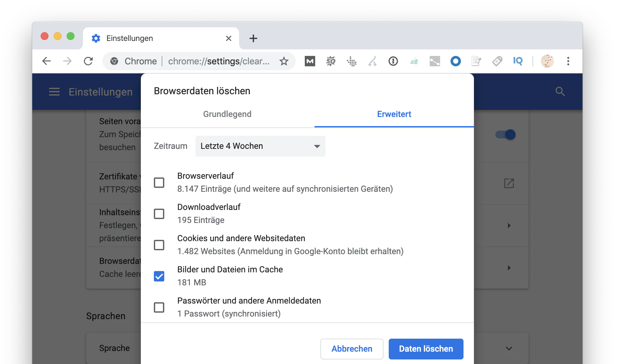Click the user profile avatar
619x364 pixels.
tap(547, 61)
